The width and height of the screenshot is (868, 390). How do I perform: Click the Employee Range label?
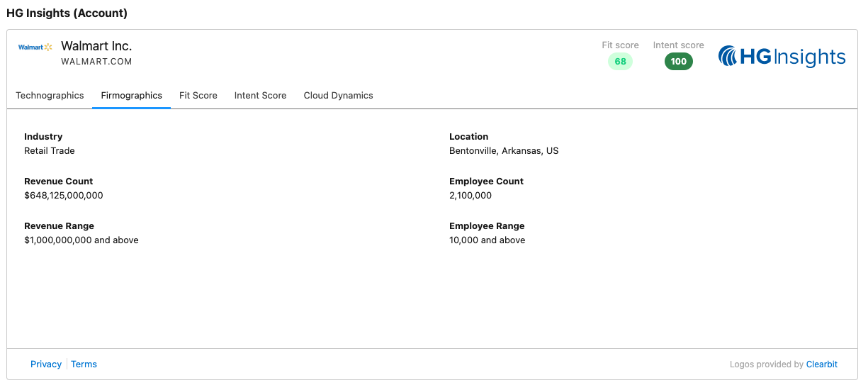click(x=487, y=225)
